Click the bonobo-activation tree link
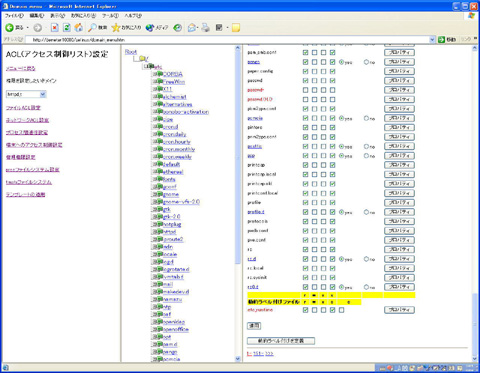The image size is (480, 373). 186,112
